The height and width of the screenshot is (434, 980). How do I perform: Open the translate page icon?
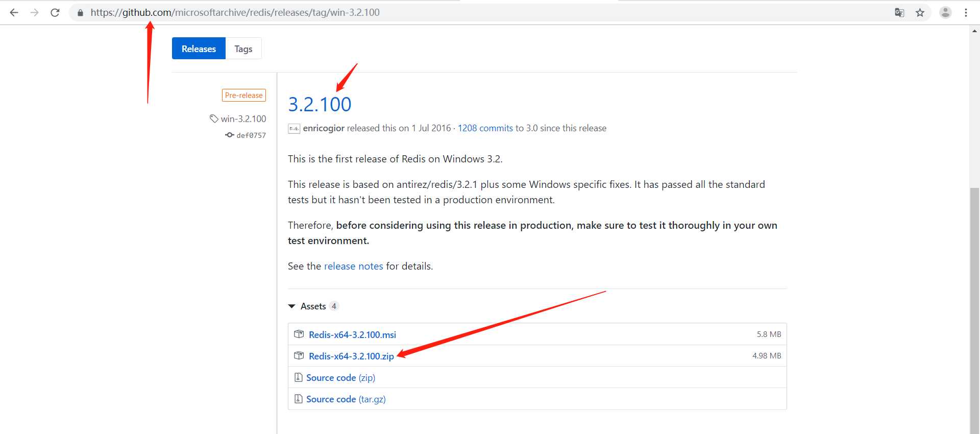coord(899,12)
